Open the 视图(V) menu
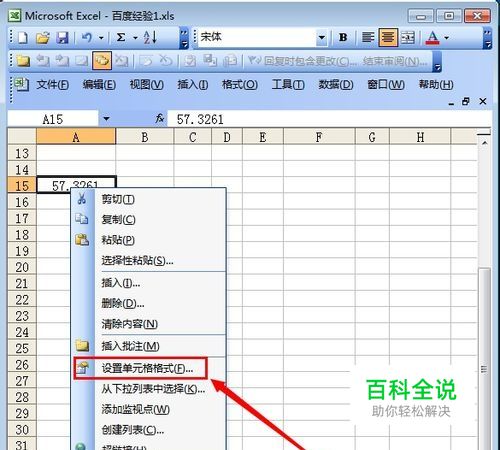This screenshot has height=450, width=500. tap(147, 85)
